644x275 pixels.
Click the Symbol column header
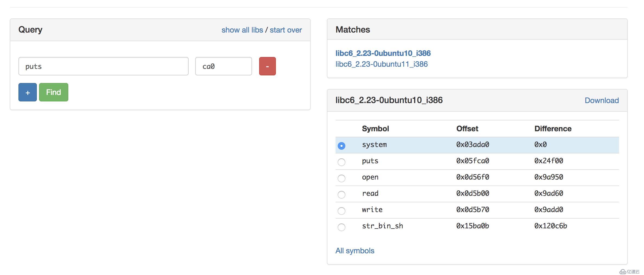[x=375, y=129]
